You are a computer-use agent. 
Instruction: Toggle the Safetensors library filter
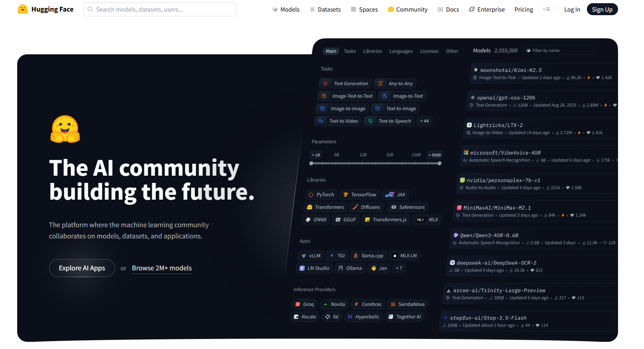(x=408, y=207)
